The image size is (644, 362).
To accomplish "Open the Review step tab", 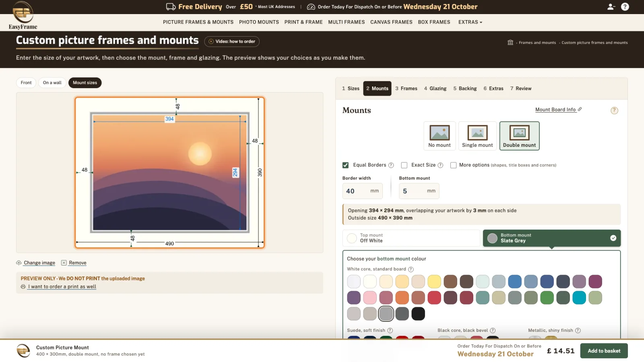I will [521, 88].
